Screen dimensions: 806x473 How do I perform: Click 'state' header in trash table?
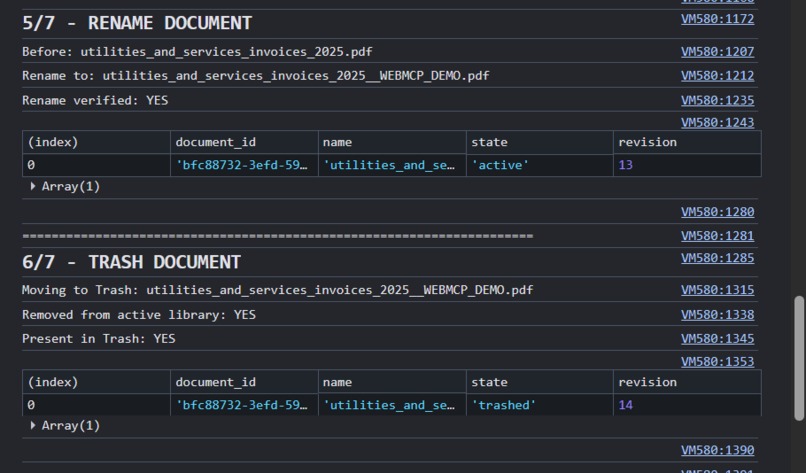coord(539,382)
